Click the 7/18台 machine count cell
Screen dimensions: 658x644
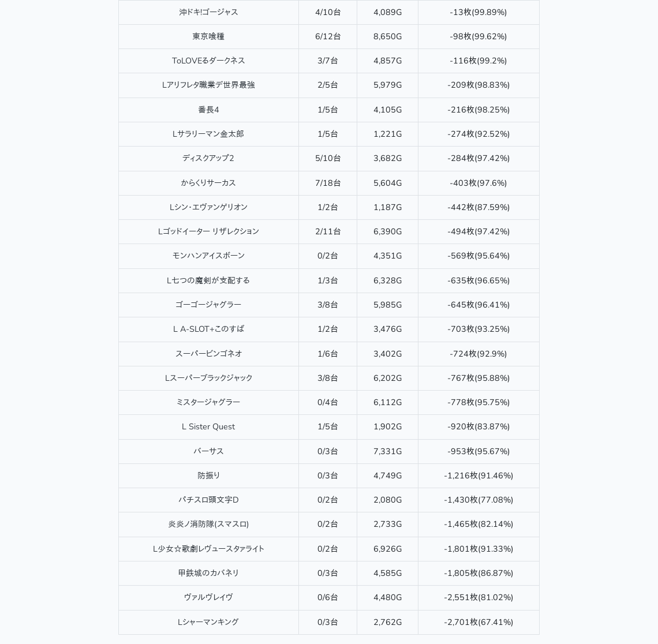(328, 183)
